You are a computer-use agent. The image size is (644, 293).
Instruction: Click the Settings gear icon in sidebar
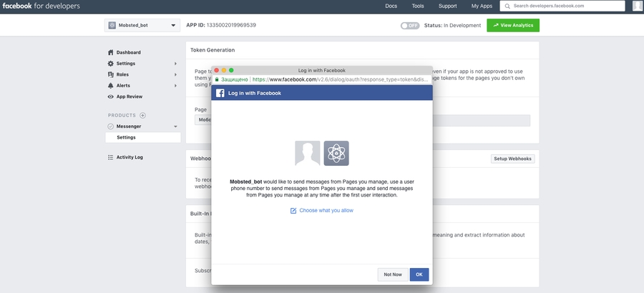coord(110,64)
